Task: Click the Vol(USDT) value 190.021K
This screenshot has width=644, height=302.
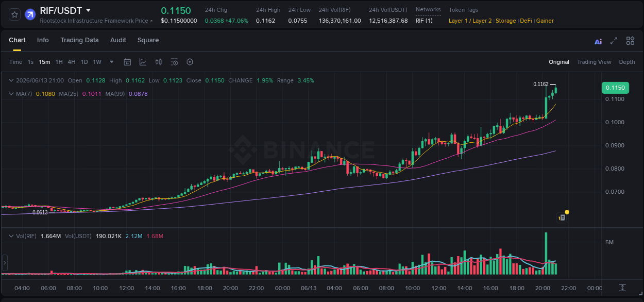Action: (x=109, y=236)
